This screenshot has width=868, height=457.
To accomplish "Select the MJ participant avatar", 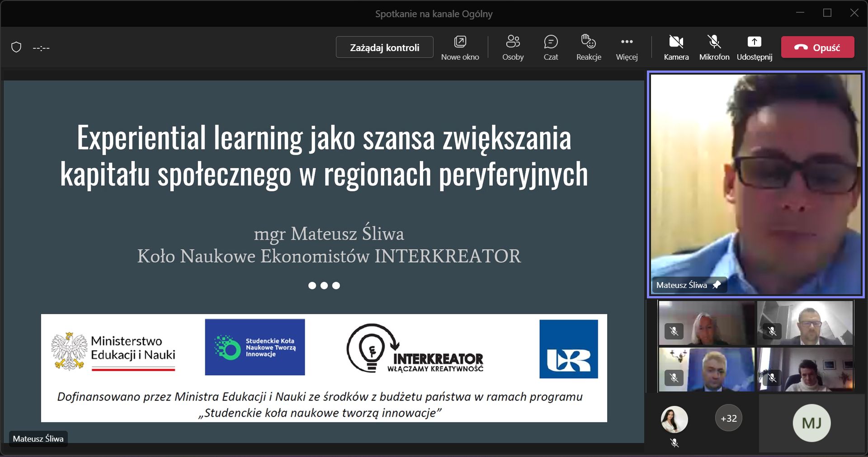I will click(x=811, y=423).
